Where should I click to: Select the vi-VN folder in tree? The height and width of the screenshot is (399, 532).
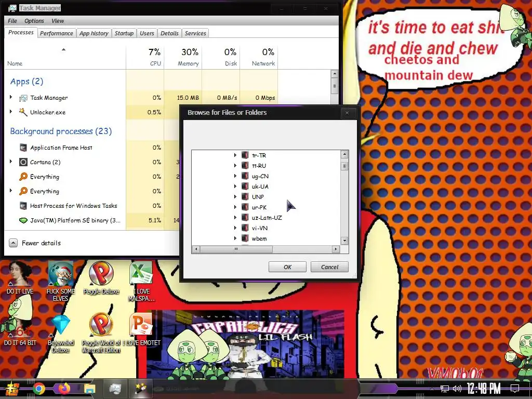[260, 228]
